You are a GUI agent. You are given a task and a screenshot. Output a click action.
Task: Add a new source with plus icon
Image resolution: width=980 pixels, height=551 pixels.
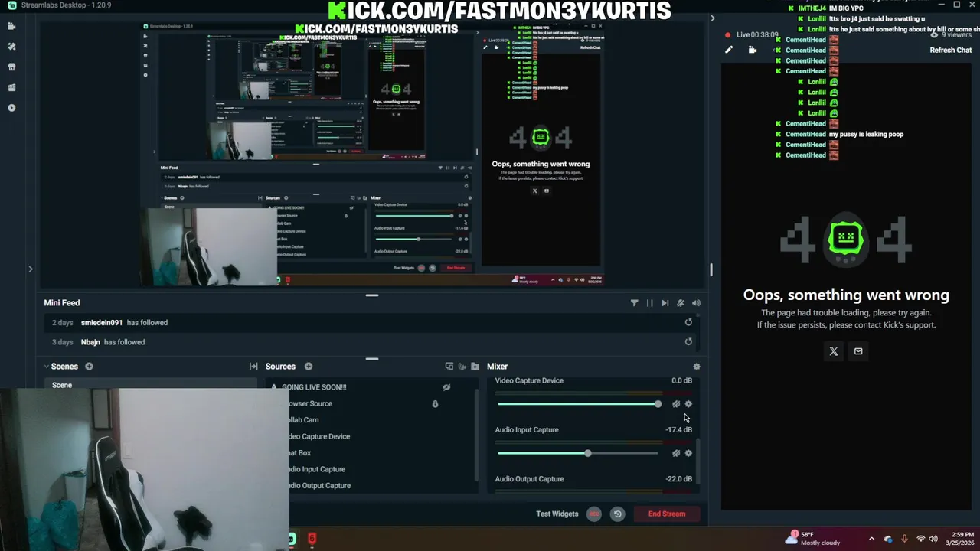point(309,367)
